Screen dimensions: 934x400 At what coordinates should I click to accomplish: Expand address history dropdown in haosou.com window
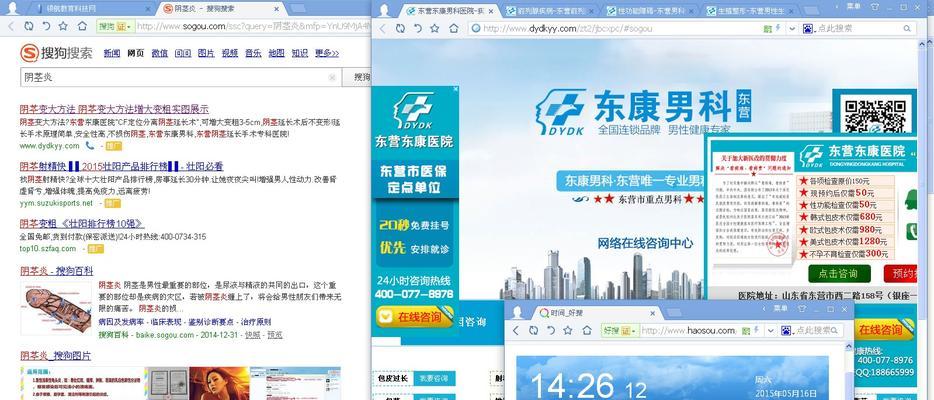pos(770,330)
